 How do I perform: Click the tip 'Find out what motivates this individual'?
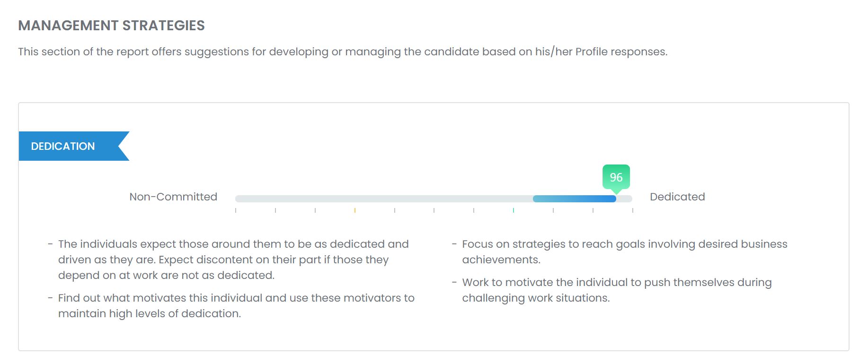(236, 305)
